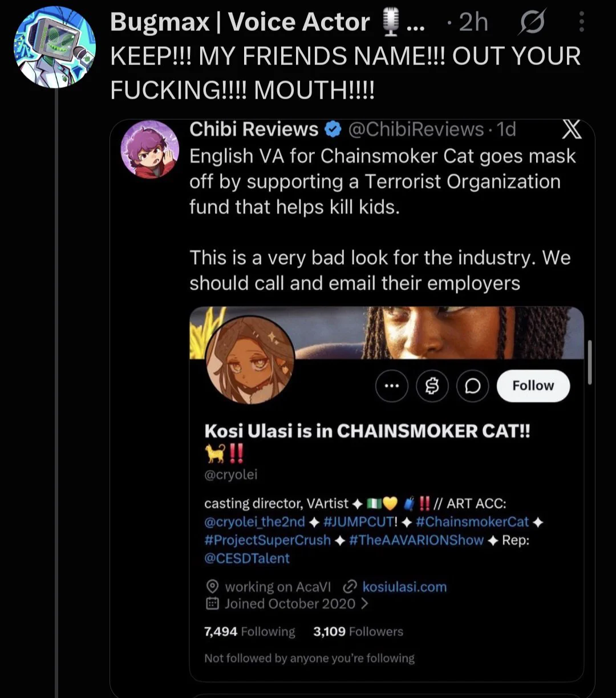Screen dimensions: 616x698
Task: Open the message bubble icon on profile
Action: point(473,386)
